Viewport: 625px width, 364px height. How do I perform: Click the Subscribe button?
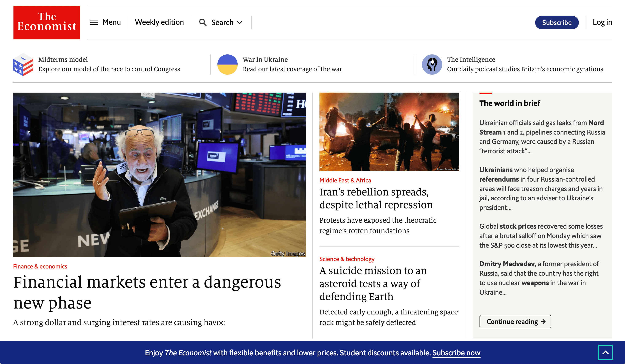pos(557,23)
